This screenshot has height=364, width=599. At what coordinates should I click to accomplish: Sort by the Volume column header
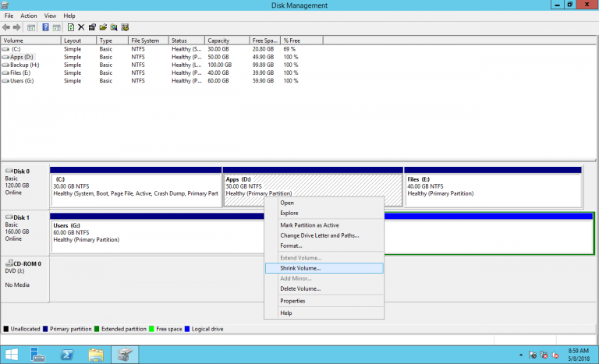pyautogui.click(x=31, y=41)
